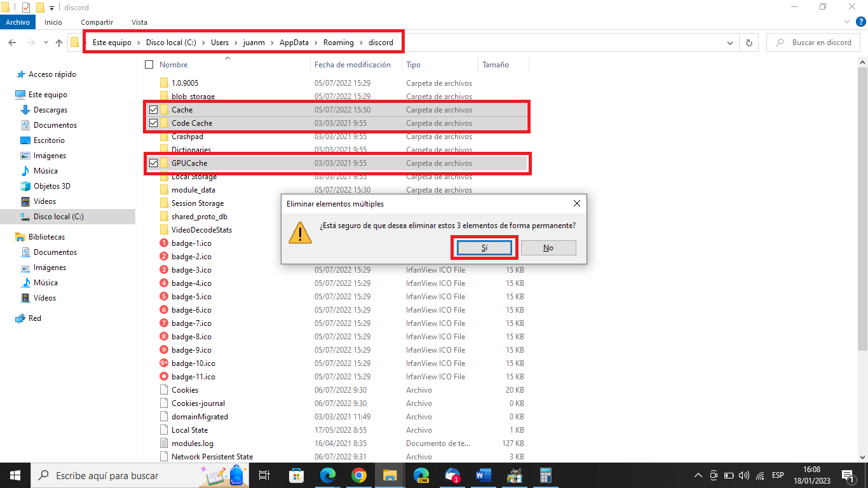
Task: Select Red in the navigation pane
Action: point(35,318)
